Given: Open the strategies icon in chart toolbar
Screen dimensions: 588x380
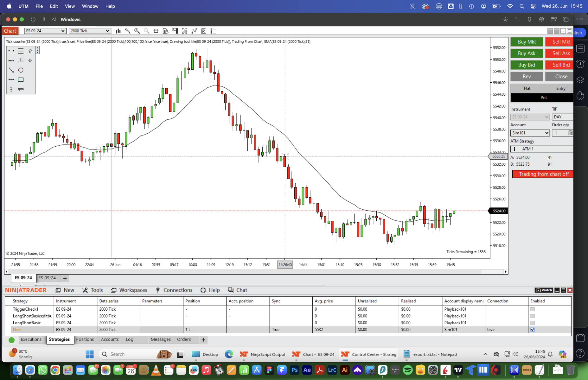Looking at the screenshot, I should coord(204,31).
